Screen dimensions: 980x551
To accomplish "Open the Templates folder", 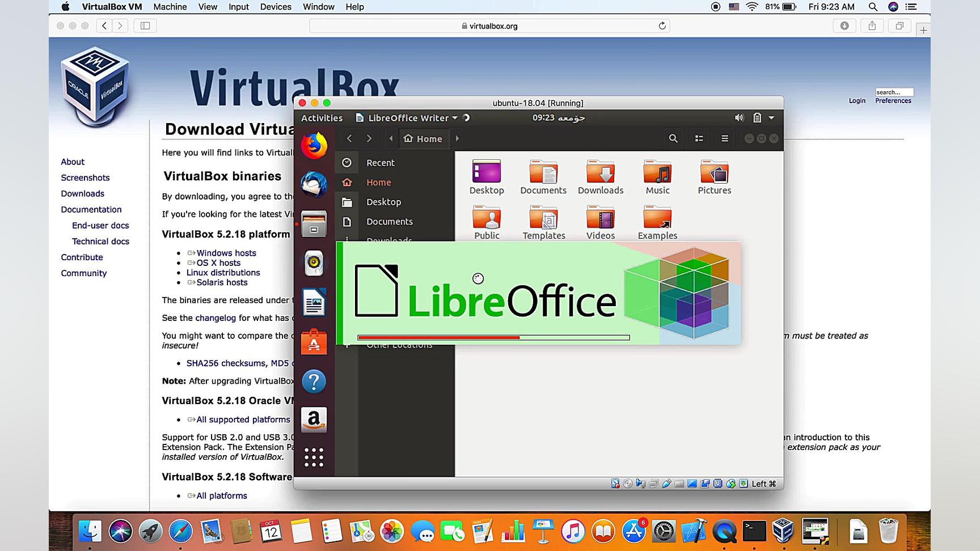I will point(543,222).
